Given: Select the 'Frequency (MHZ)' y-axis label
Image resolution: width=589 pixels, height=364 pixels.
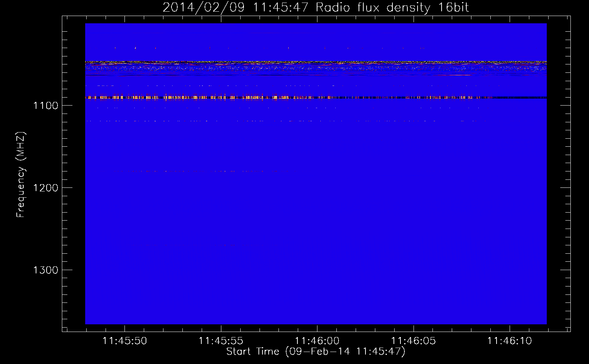Looking at the screenshot, I should coord(21,174).
